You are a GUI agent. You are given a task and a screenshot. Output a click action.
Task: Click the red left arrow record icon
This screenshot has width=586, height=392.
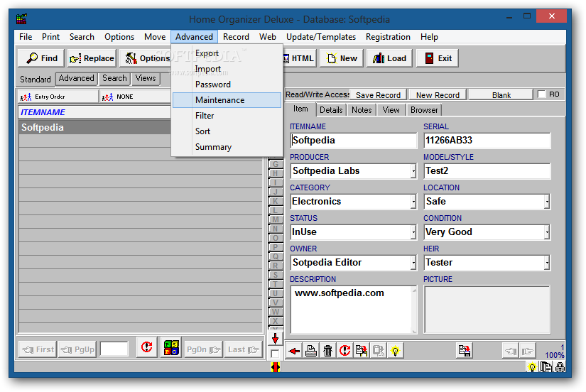(x=294, y=351)
